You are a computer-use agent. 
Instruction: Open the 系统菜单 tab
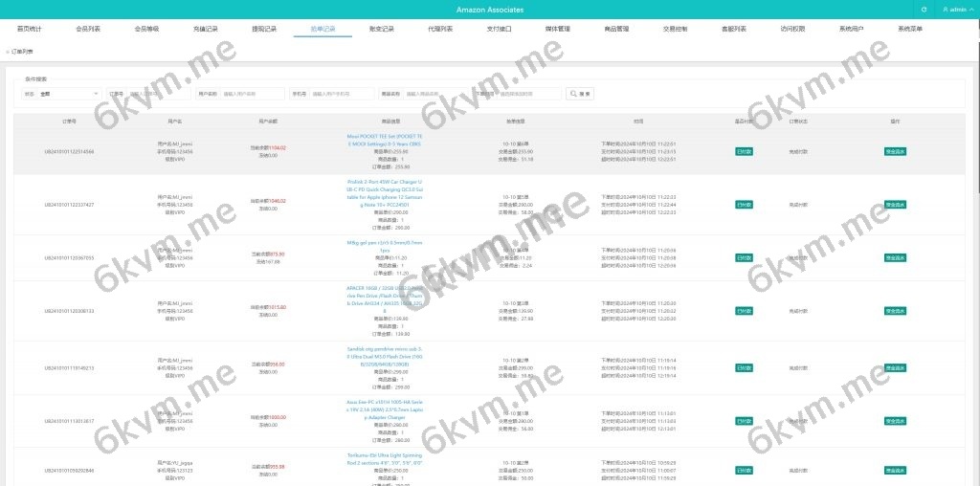(909, 30)
